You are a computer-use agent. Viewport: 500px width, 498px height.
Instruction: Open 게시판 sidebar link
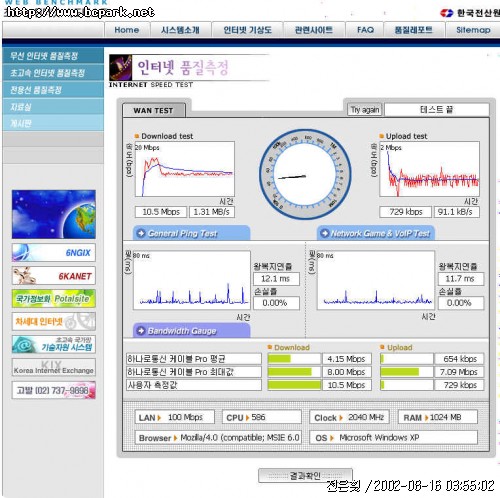[53, 123]
